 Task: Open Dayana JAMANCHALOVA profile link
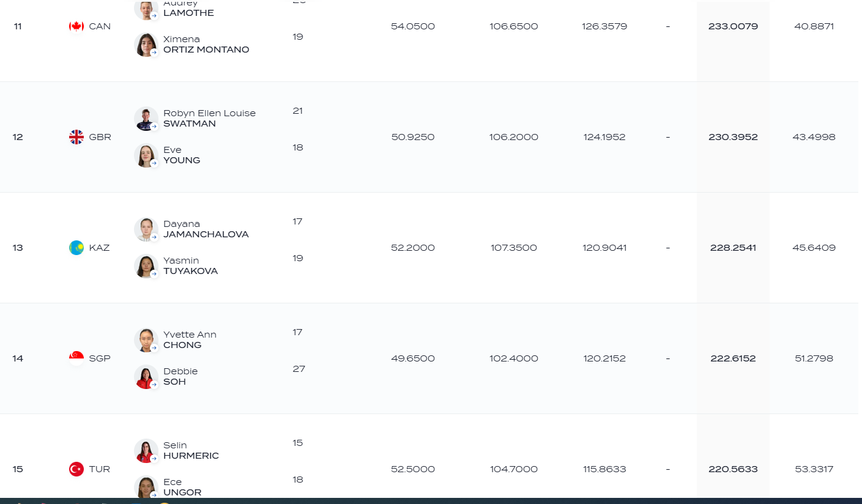click(x=206, y=229)
